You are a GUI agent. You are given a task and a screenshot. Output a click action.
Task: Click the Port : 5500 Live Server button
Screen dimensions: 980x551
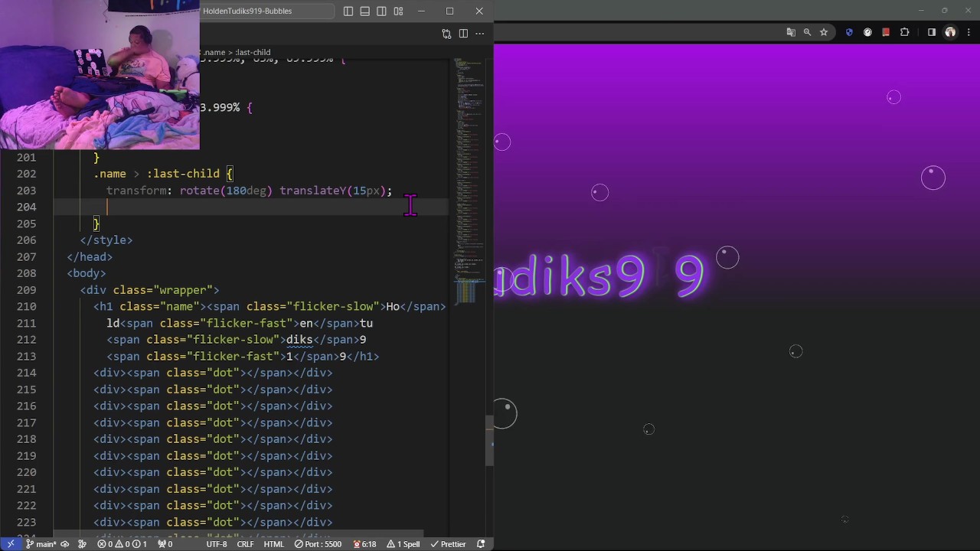tap(318, 544)
